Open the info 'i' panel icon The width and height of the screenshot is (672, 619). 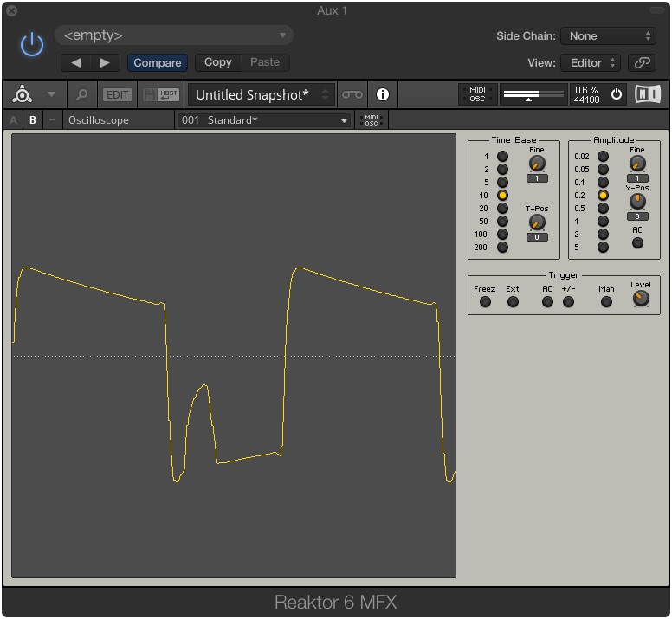[382, 94]
